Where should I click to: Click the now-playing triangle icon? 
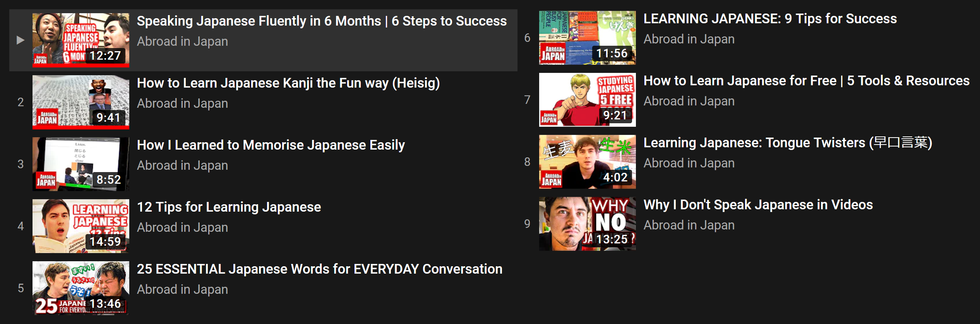click(21, 40)
